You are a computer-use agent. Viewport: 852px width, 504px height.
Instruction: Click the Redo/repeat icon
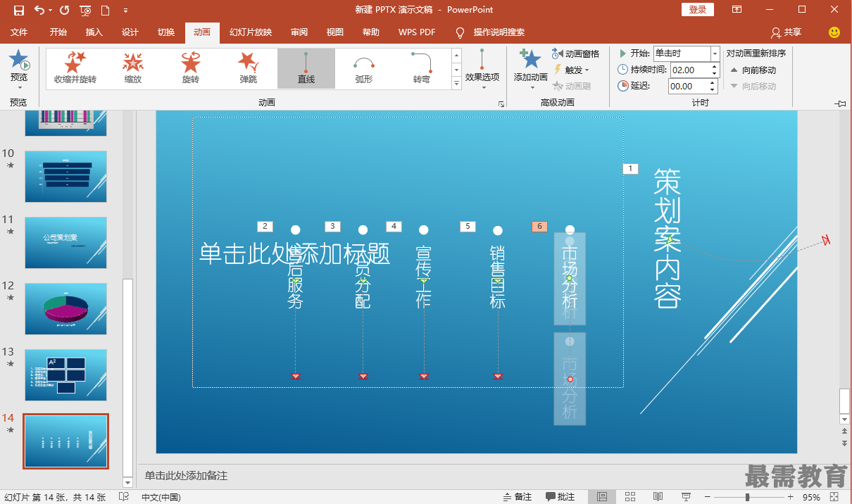65,10
